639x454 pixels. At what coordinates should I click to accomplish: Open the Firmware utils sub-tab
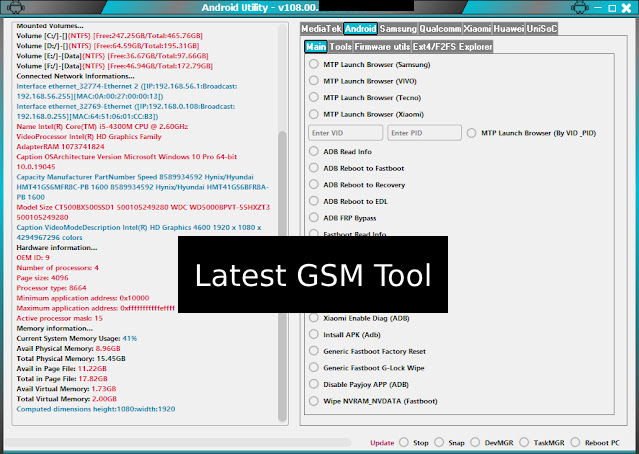pos(382,46)
